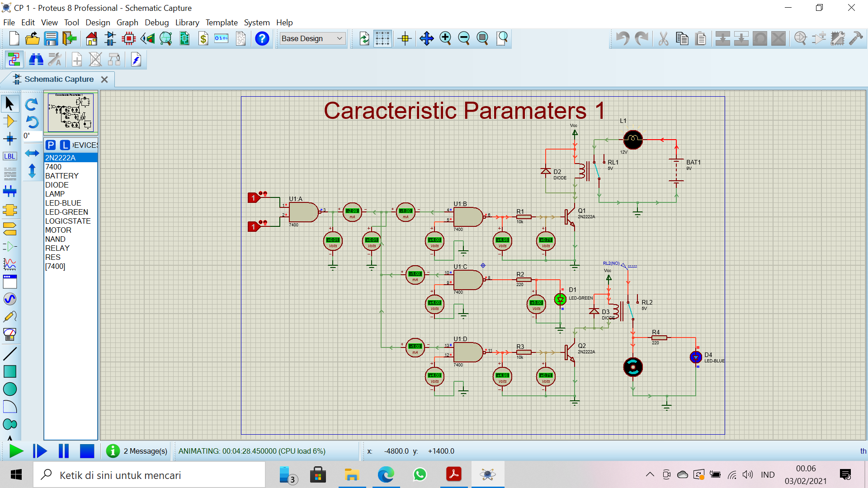
Task: Open the Bill of Materials view
Action: (x=203, y=38)
